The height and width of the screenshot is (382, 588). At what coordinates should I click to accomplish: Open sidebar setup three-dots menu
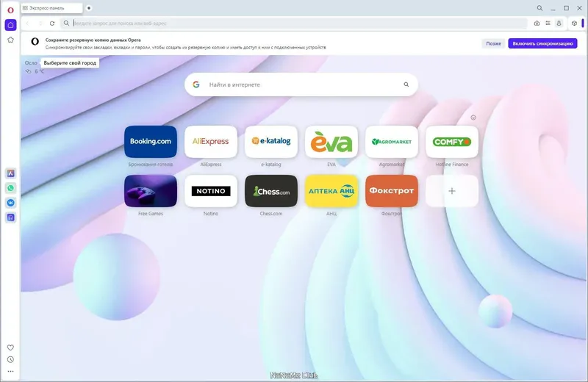[x=10, y=372]
